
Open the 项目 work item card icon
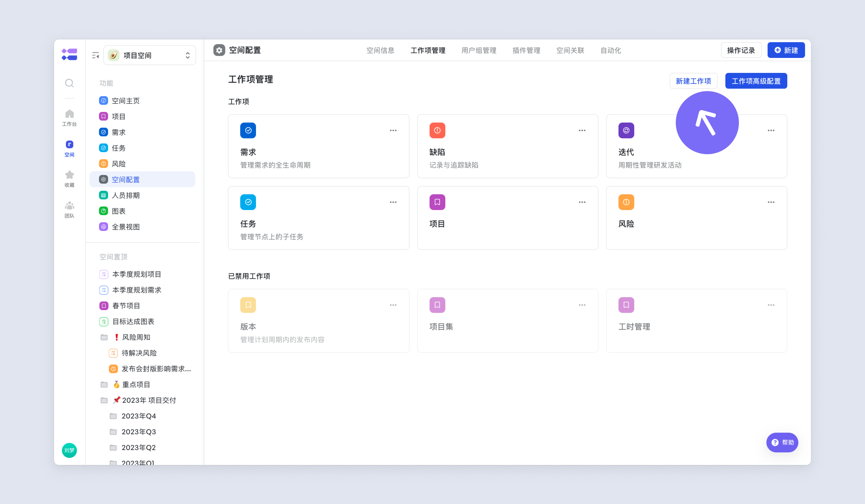[x=437, y=202]
